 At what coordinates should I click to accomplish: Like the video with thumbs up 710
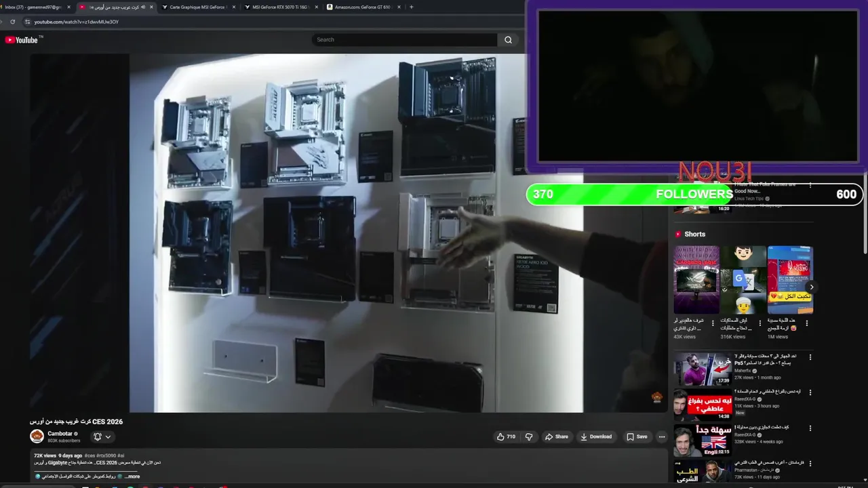(x=506, y=436)
